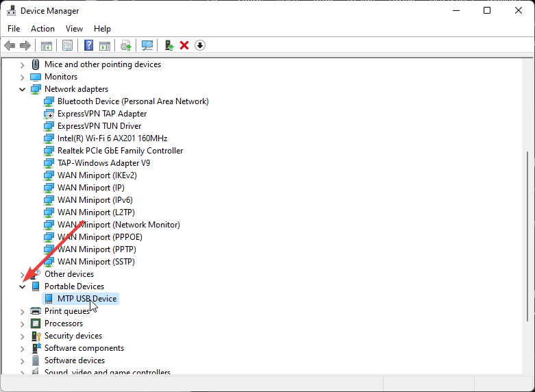Click the blue Help toolbar icon
Screen dimensions: 535x392
click(89, 45)
